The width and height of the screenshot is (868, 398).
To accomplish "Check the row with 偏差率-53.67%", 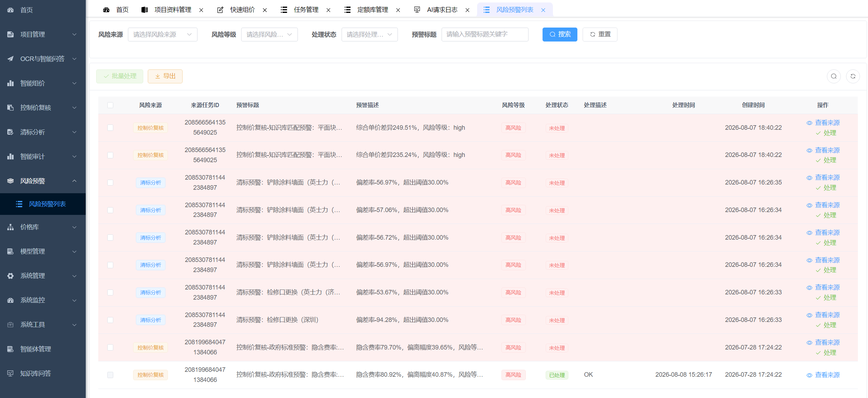I will click(110, 292).
